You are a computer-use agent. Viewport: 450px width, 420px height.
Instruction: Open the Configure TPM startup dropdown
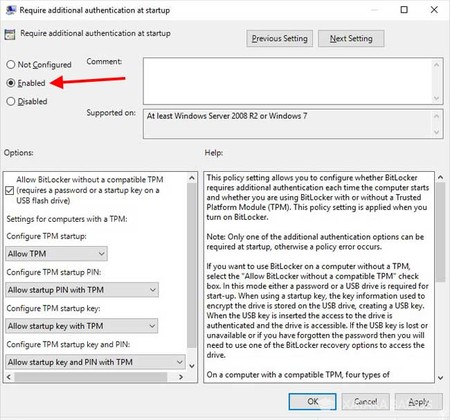[56, 254]
